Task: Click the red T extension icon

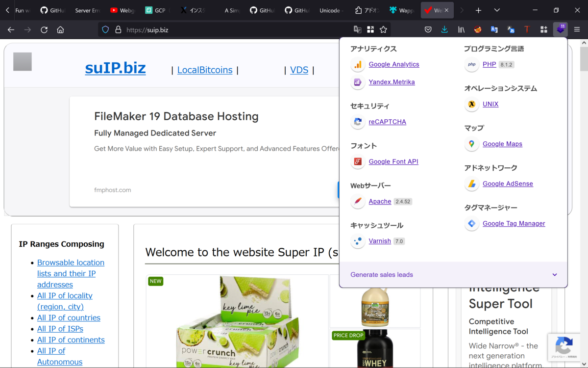Action: point(527,30)
